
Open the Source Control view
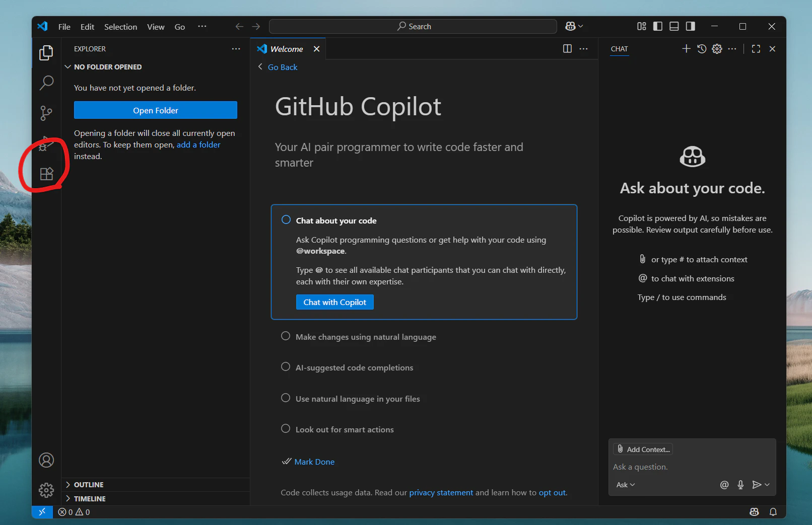tap(46, 113)
